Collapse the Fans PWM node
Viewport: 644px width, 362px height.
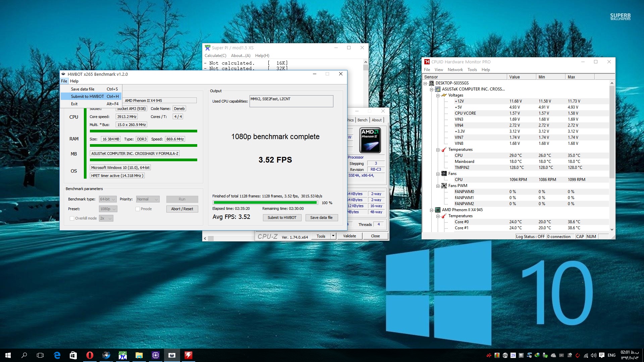click(x=438, y=186)
